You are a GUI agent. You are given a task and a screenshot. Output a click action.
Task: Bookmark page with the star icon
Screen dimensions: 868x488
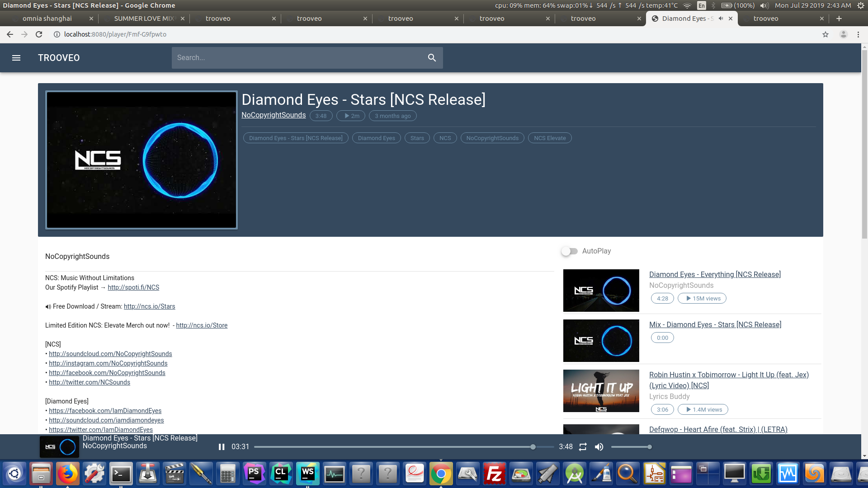pyautogui.click(x=825, y=34)
